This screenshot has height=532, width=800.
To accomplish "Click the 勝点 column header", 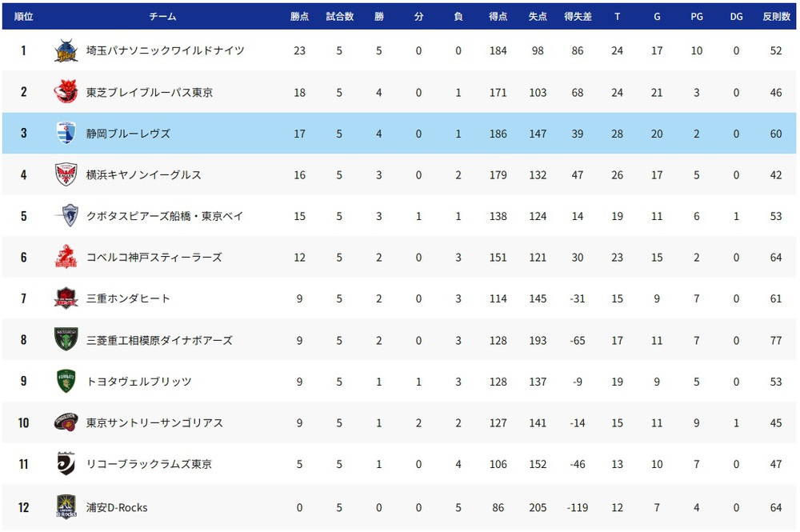I will (x=299, y=16).
